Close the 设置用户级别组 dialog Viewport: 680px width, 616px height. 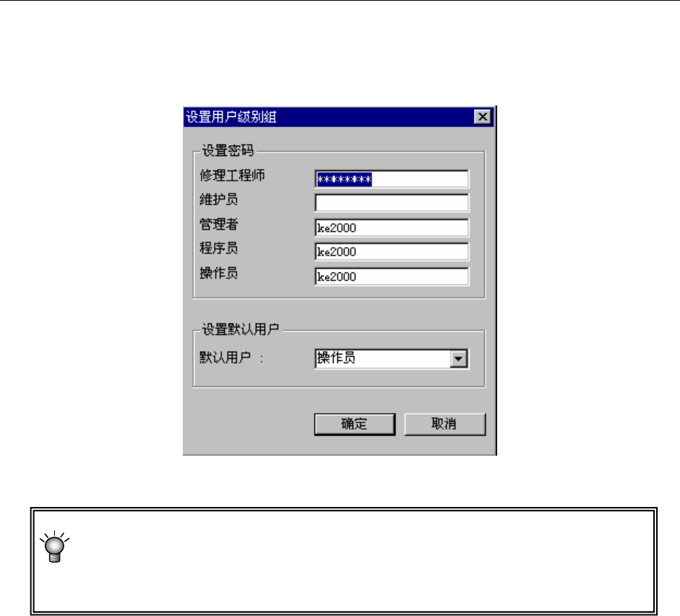482,116
